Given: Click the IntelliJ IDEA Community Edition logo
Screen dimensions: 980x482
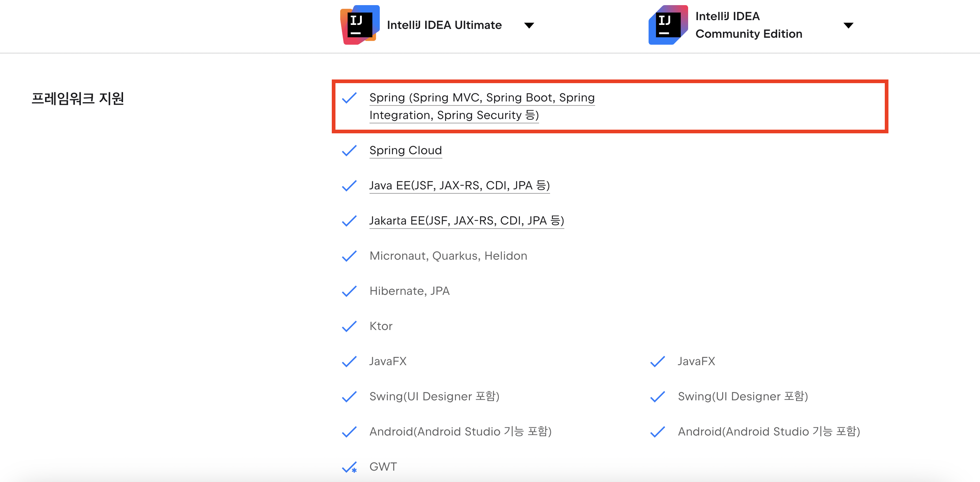Looking at the screenshot, I should 668,25.
